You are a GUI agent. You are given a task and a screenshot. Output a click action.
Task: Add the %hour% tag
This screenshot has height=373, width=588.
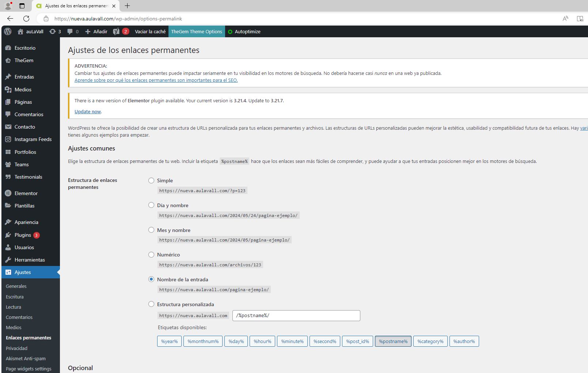(262, 341)
